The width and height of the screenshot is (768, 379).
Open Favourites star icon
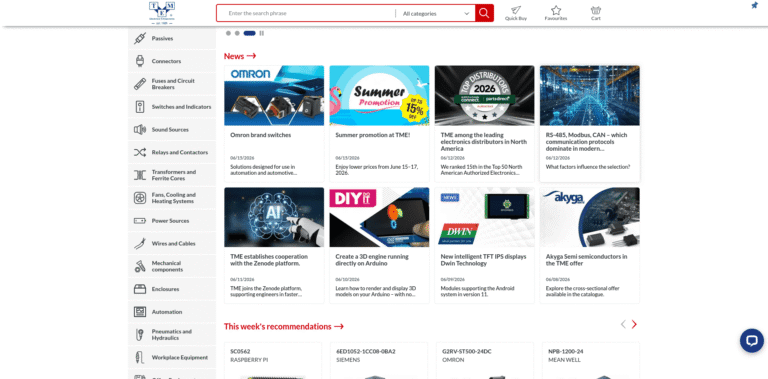[x=556, y=10]
